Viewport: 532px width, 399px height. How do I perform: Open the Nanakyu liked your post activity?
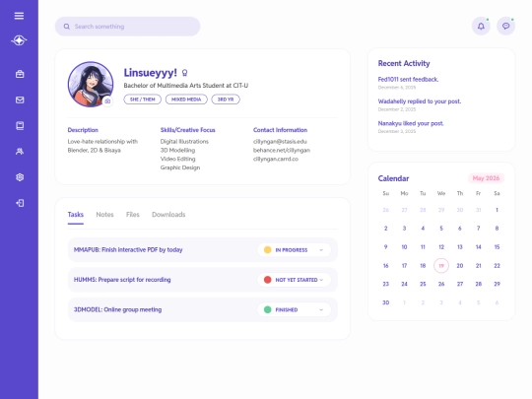411,123
